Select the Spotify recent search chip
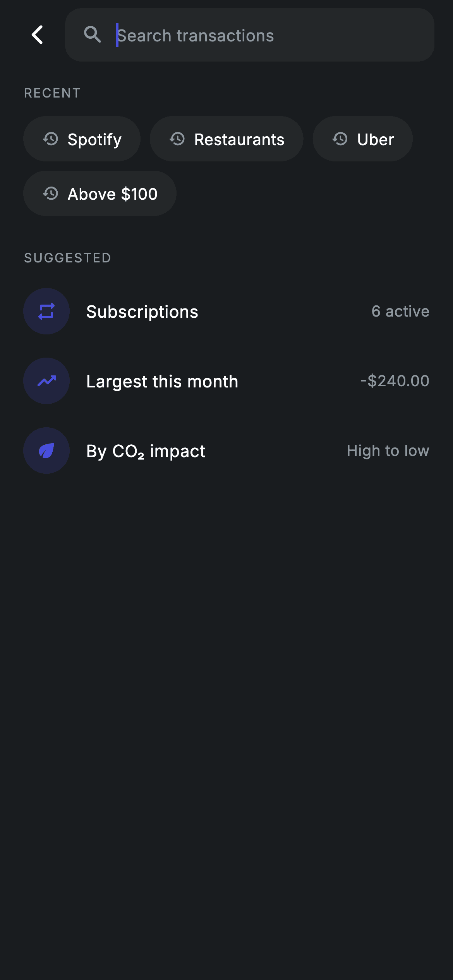 pos(82,139)
